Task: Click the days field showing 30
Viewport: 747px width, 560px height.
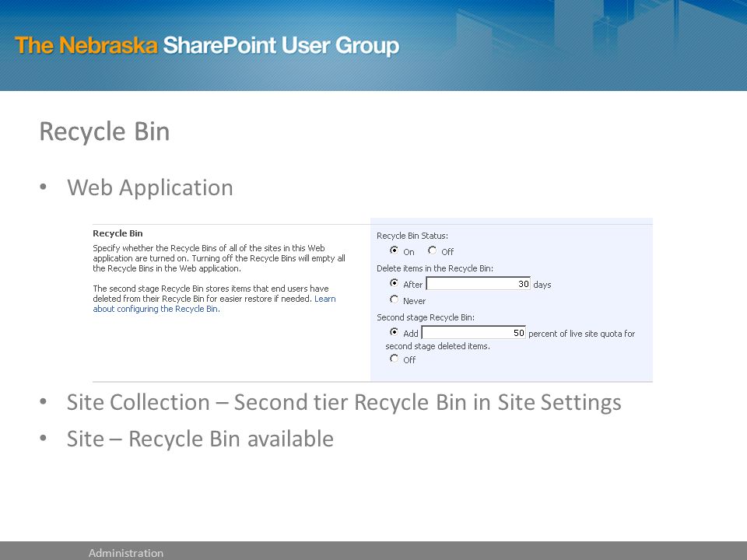Action: pyautogui.click(x=479, y=284)
